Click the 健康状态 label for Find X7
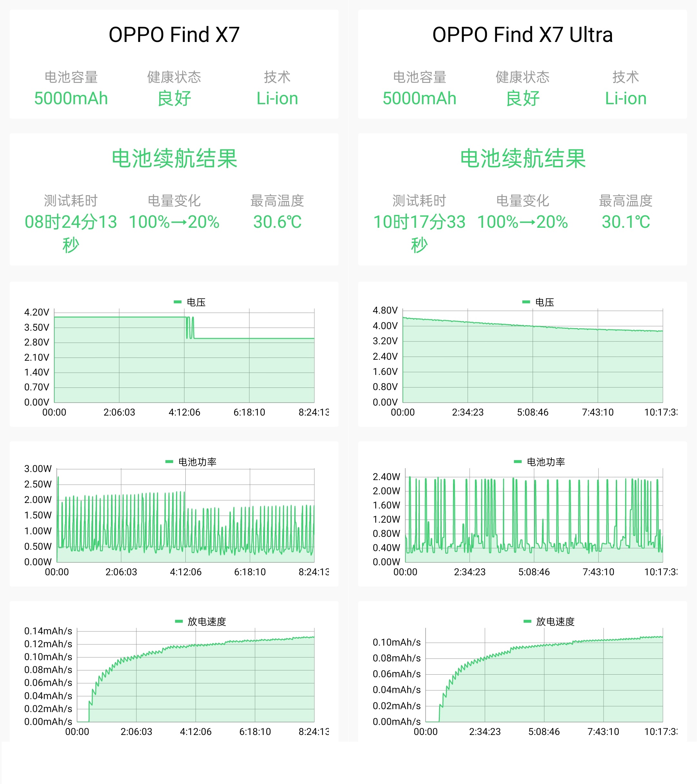Viewport: 699px width, 784px height. [x=174, y=77]
